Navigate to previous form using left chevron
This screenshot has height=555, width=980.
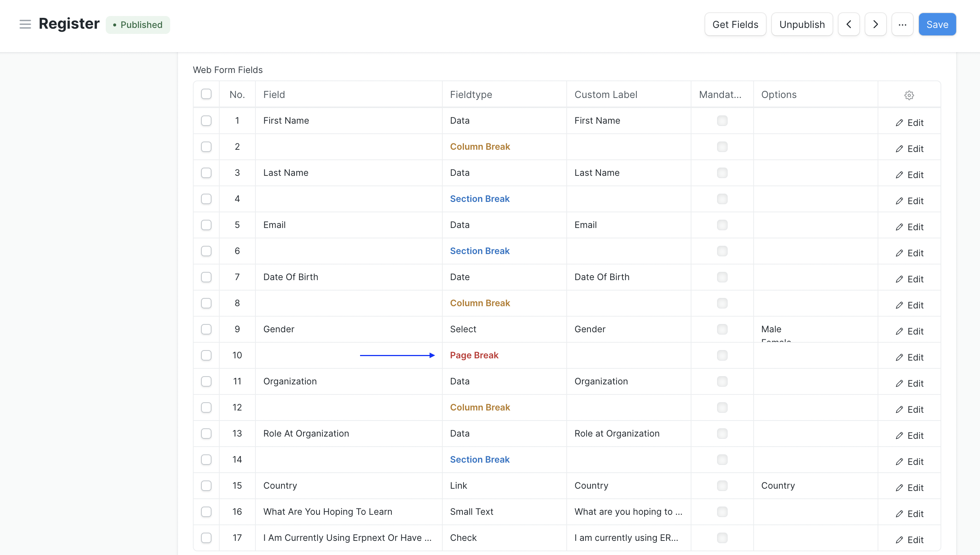pos(849,24)
